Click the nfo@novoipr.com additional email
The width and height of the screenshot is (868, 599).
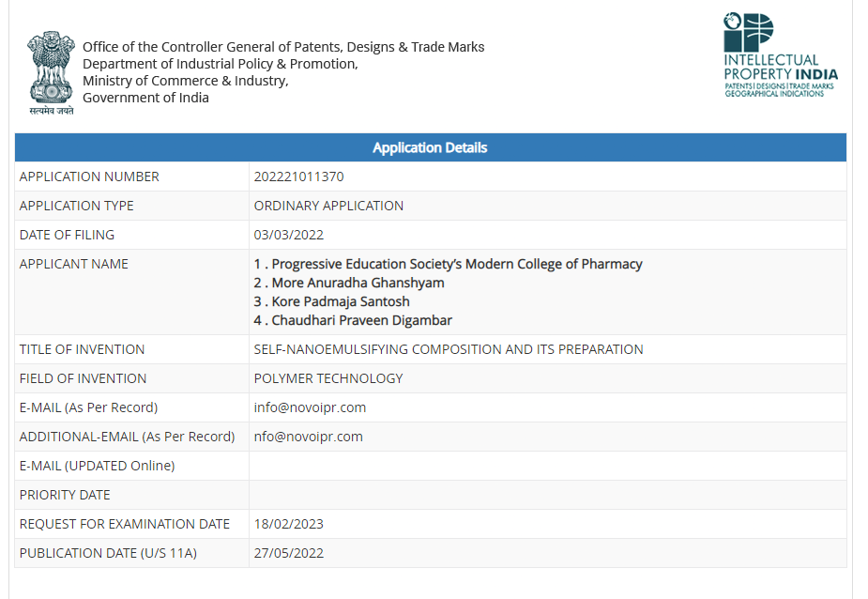coord(309,437)
